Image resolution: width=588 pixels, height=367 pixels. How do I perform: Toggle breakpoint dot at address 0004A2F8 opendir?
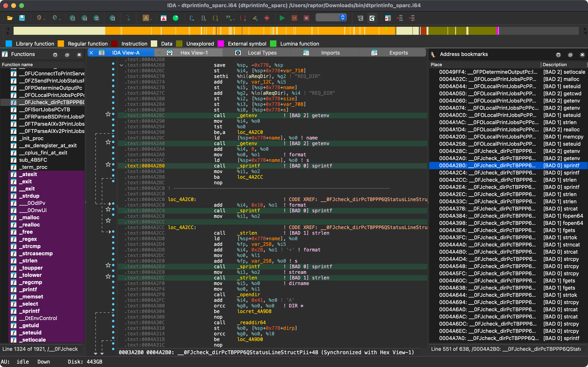pos(113,293)
